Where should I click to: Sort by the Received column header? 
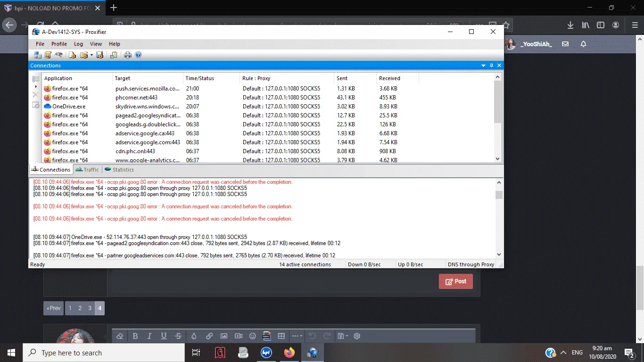[398, 78]
